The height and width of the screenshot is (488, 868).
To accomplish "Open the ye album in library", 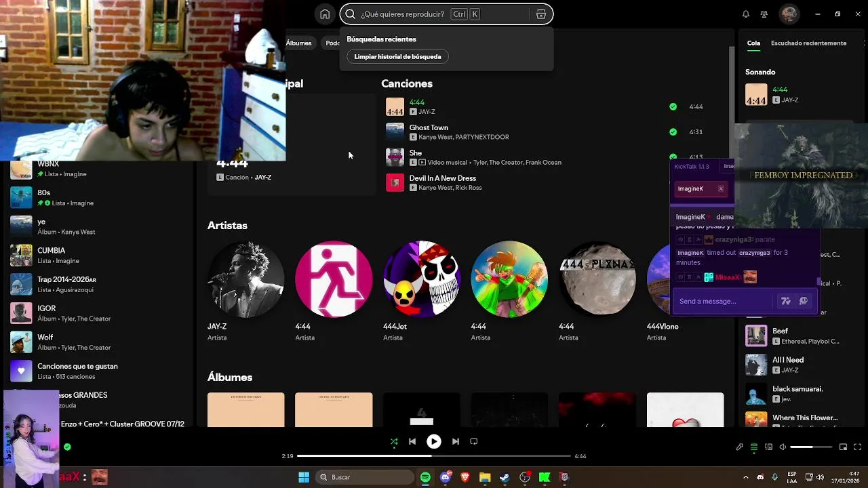I will pos(98,226).
